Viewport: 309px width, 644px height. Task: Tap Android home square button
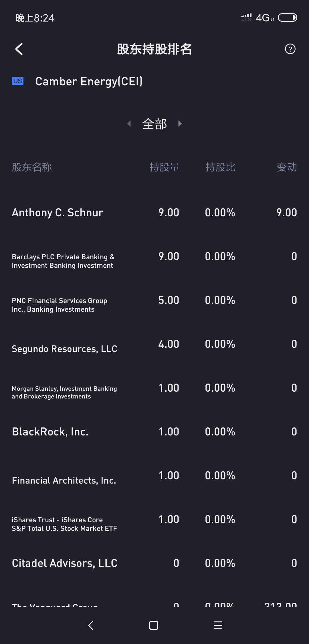154,625
